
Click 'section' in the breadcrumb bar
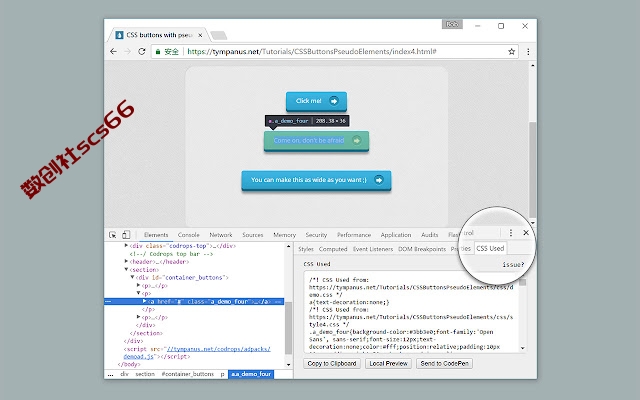tap(145, 374)
